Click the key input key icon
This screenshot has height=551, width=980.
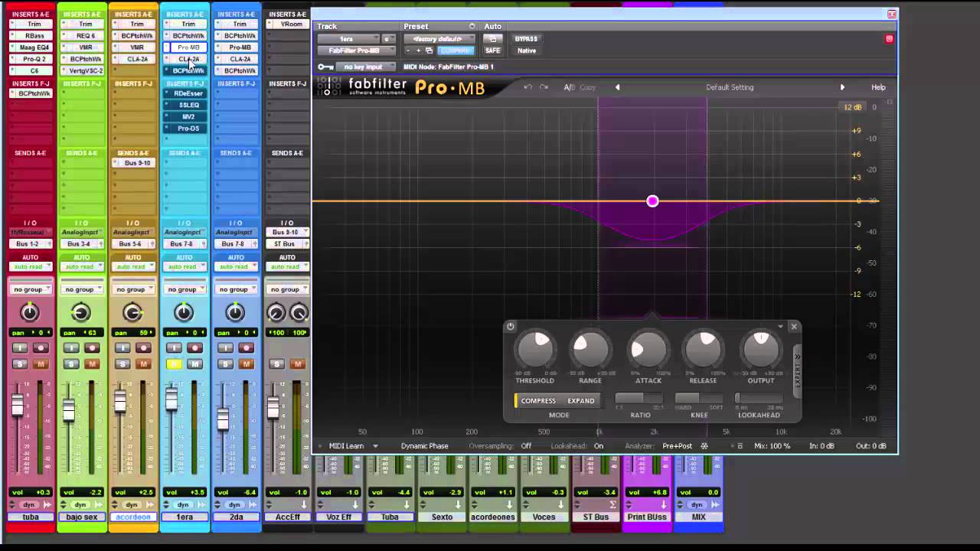[x=325, y=67]
